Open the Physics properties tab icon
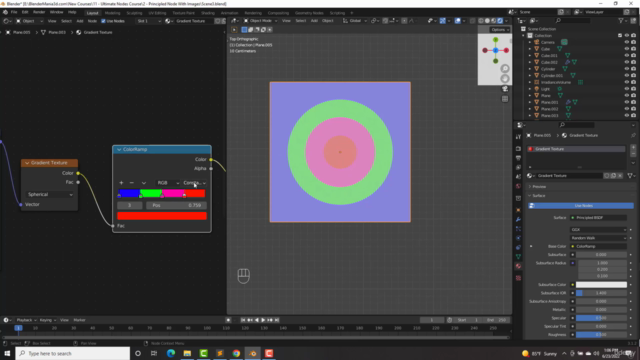Screen dimensions: 640x360 click(518, 238)
